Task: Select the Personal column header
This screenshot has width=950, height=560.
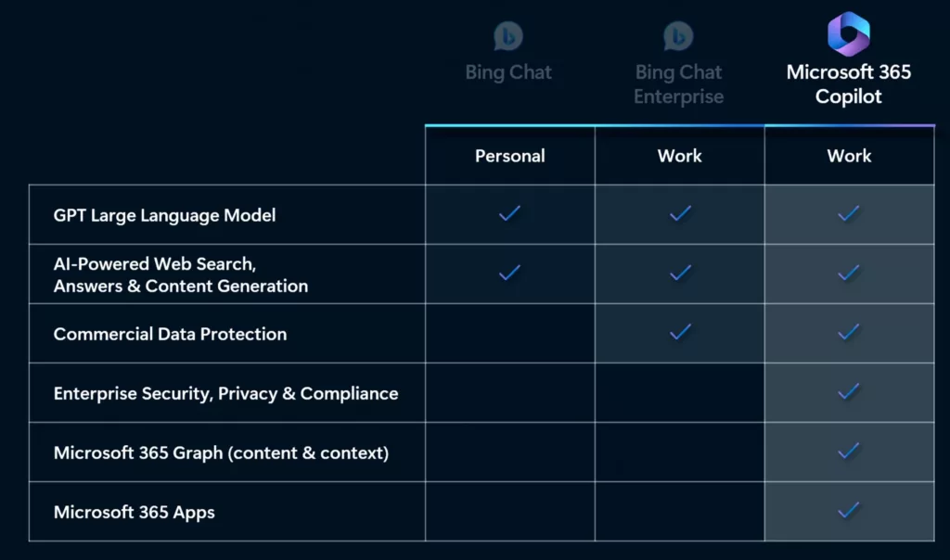Action: (x=510, y=156)
